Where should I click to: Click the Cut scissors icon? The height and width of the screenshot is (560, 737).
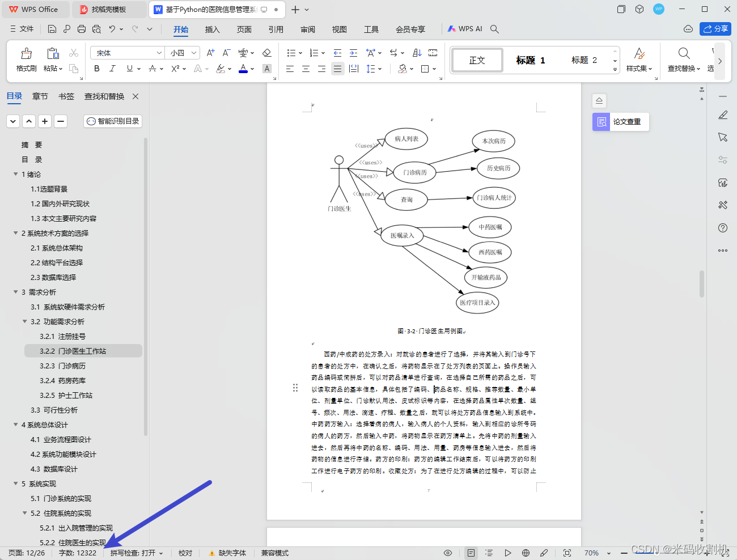click(x=74, y=53)
